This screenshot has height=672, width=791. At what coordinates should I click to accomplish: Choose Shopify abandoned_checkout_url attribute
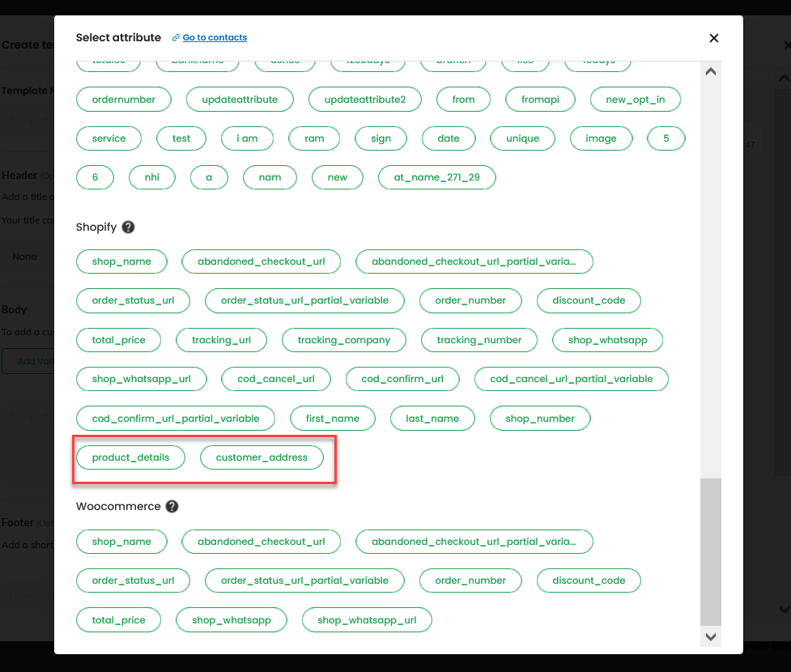(261, 262)
